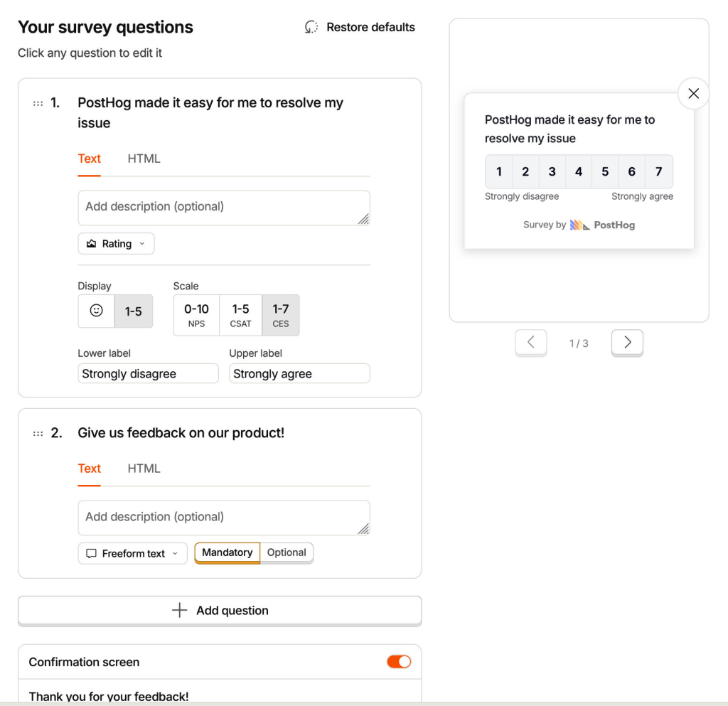Choose the 1-7 CES scale
This screenshot has width=728, height=706.
point(280,315)
